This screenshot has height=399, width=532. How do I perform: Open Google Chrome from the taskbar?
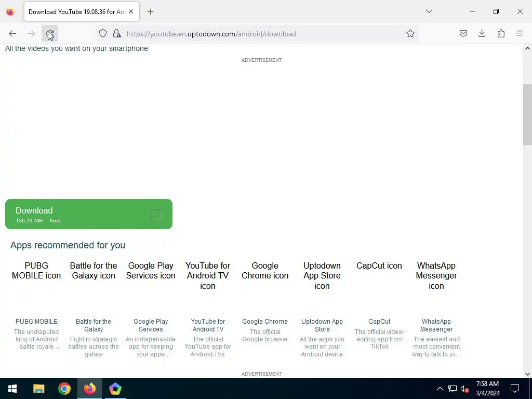click(64, 389)
